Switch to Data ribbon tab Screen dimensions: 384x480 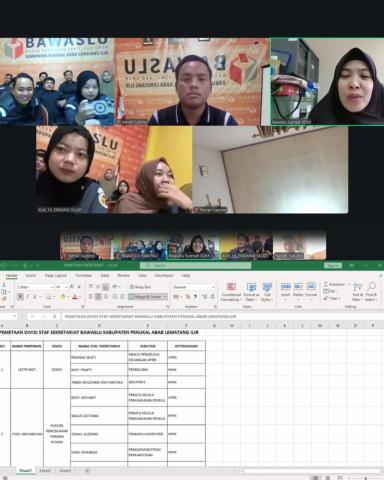click(x=105, y=276)
